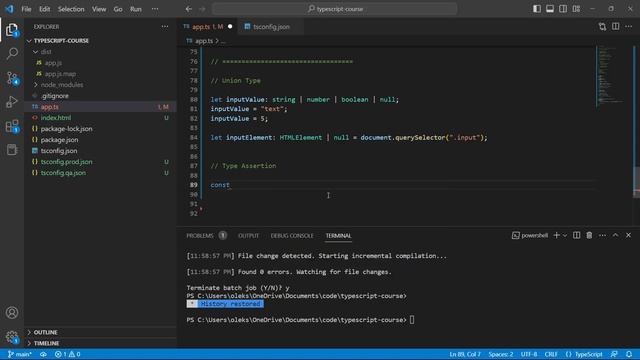Click Ln 89, Col 7 cursor position
This screenshot has height=360, width=640.
tap(465, 354)
